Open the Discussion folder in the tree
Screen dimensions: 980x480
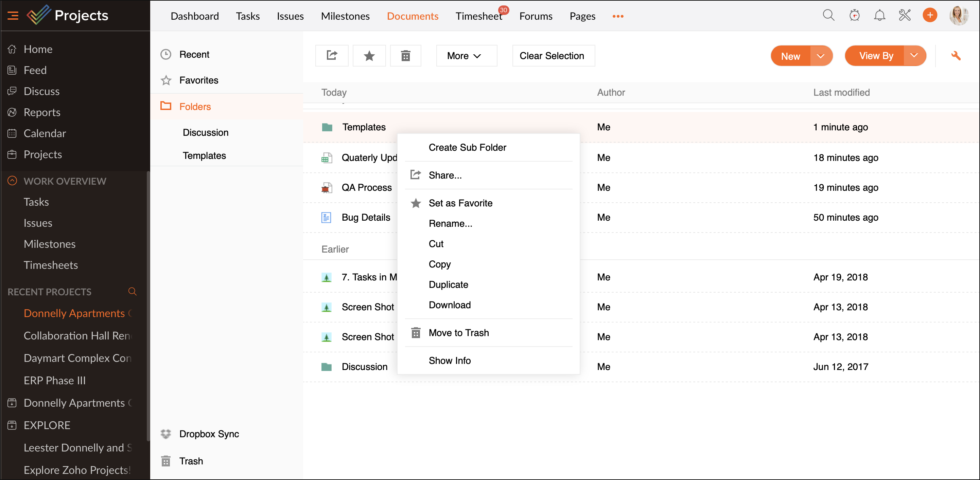206,132
